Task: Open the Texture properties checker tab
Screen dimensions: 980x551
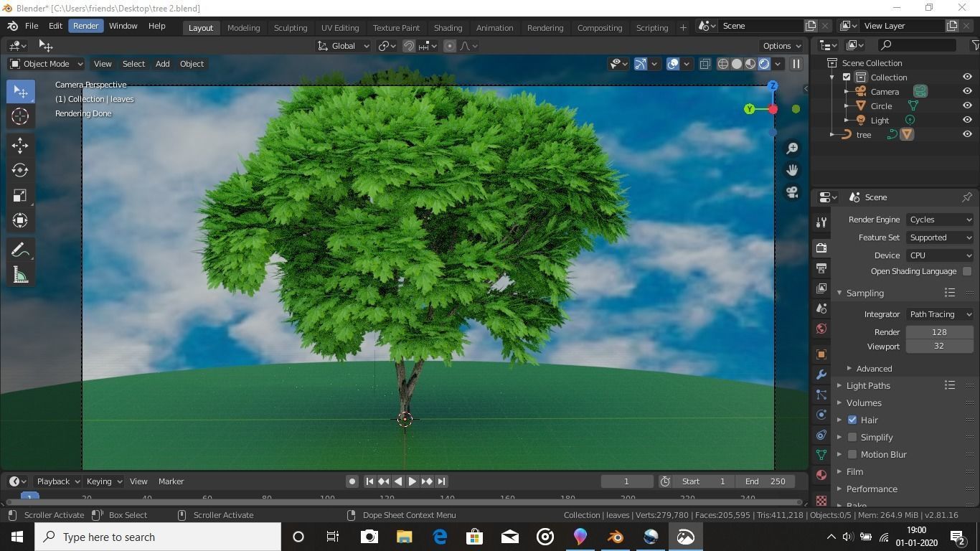Action: (821, 499)
